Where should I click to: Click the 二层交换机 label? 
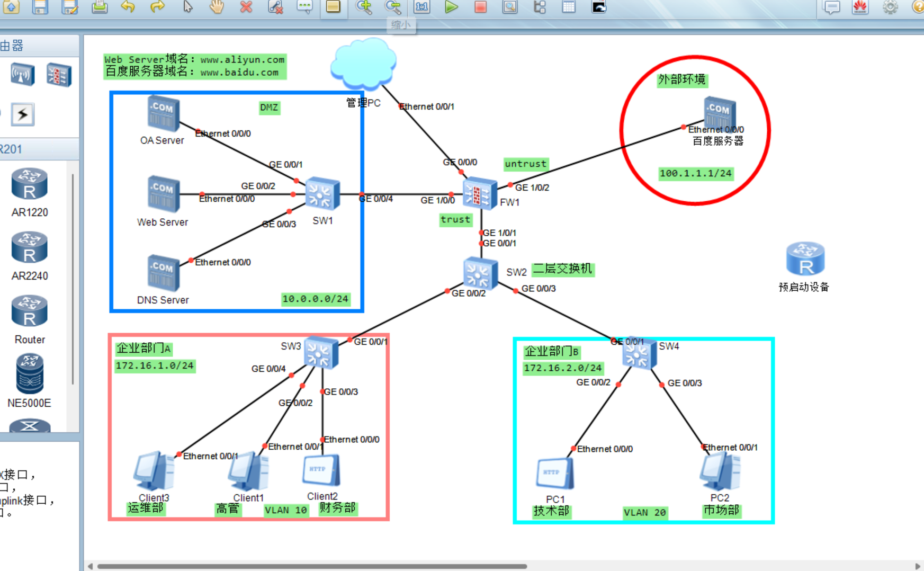563,269
